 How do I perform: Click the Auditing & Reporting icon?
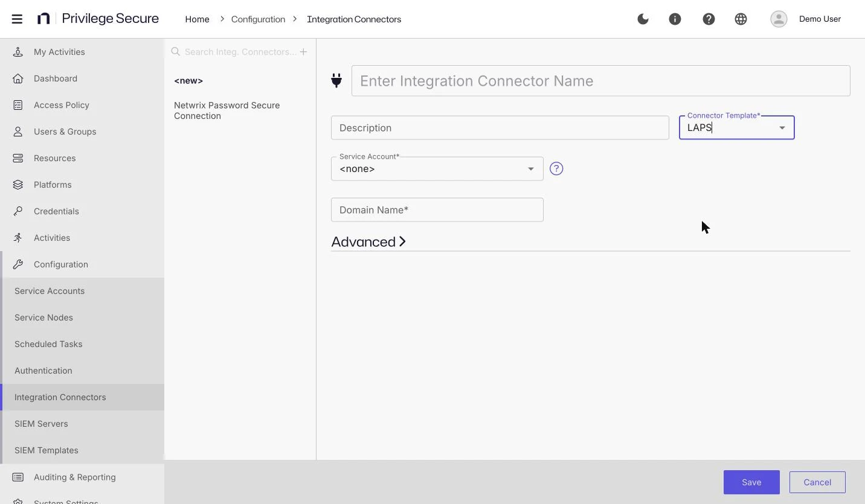[x=18, y=477]
